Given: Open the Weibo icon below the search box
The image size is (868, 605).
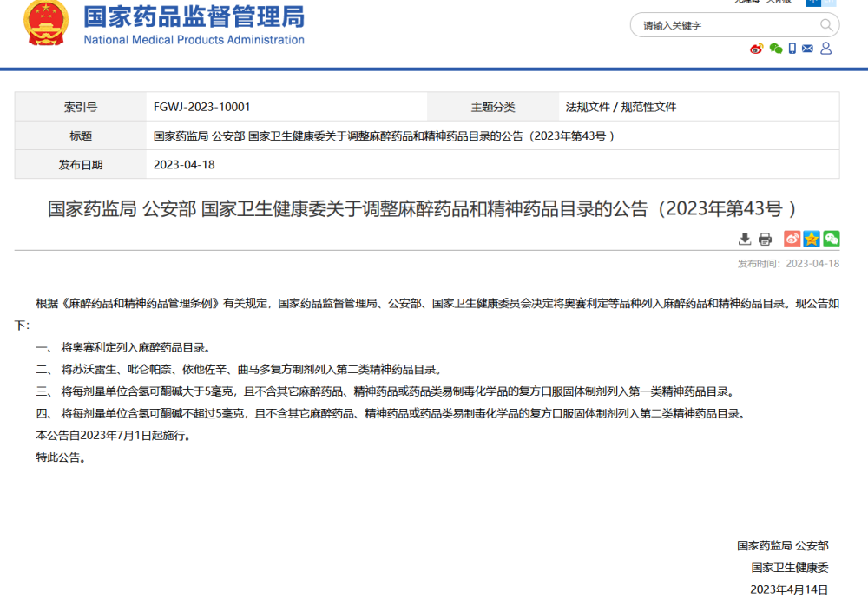Looking at the screenshot, I should click(x=757, y=49).
